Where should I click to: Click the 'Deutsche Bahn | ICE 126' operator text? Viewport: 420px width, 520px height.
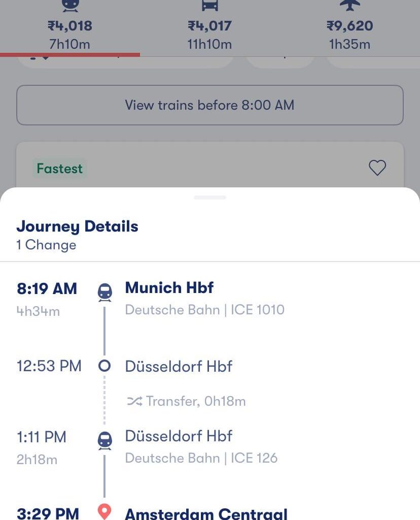201,458
